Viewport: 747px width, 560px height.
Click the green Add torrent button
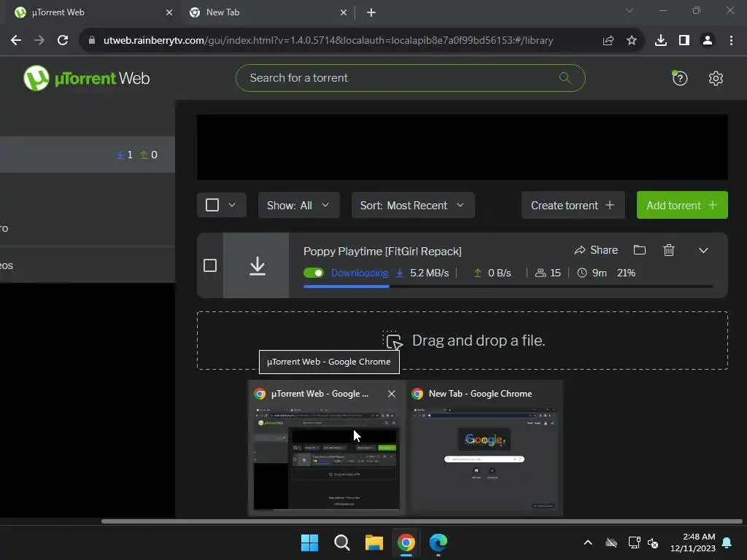(682, 205)
